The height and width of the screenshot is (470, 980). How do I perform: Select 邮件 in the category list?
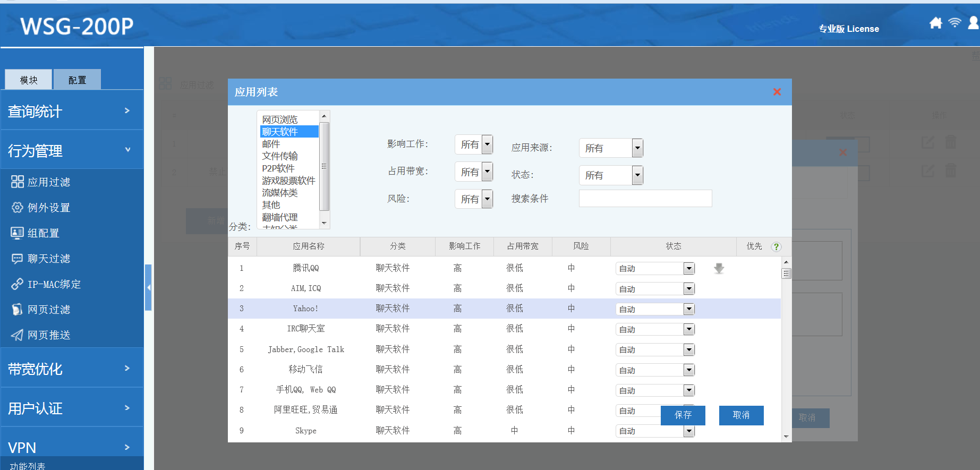click(x=271, y=144)
